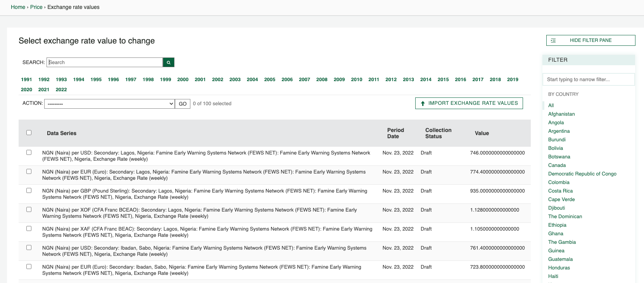The height and width of the screenshot is (283, 644).
Task: Click the Home breadcrumb link
Action: point(18,7)
